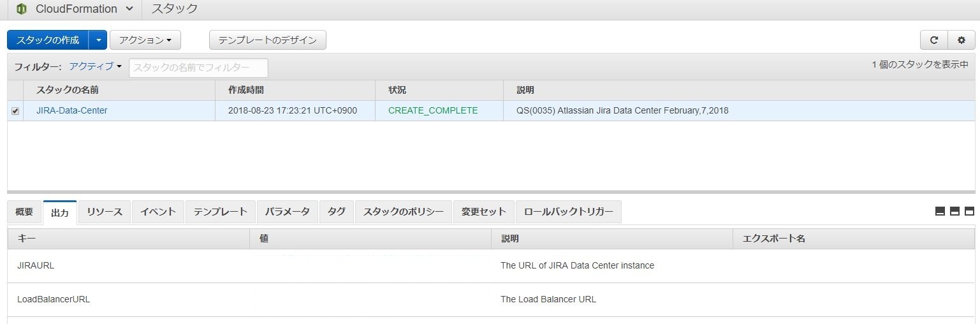Open the ロールバックトリガー tab
This screenshot has width=980, height=324.
tap(569, 212)
